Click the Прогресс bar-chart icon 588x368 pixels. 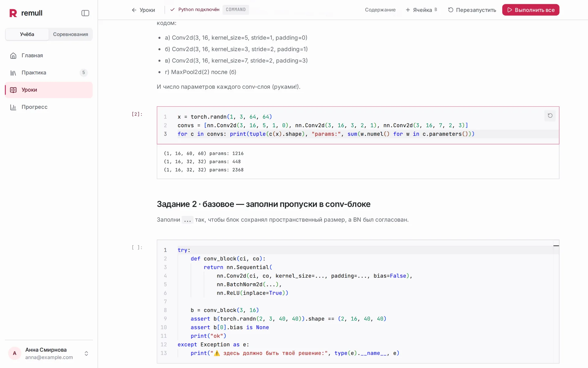click(x=13, y=107)
